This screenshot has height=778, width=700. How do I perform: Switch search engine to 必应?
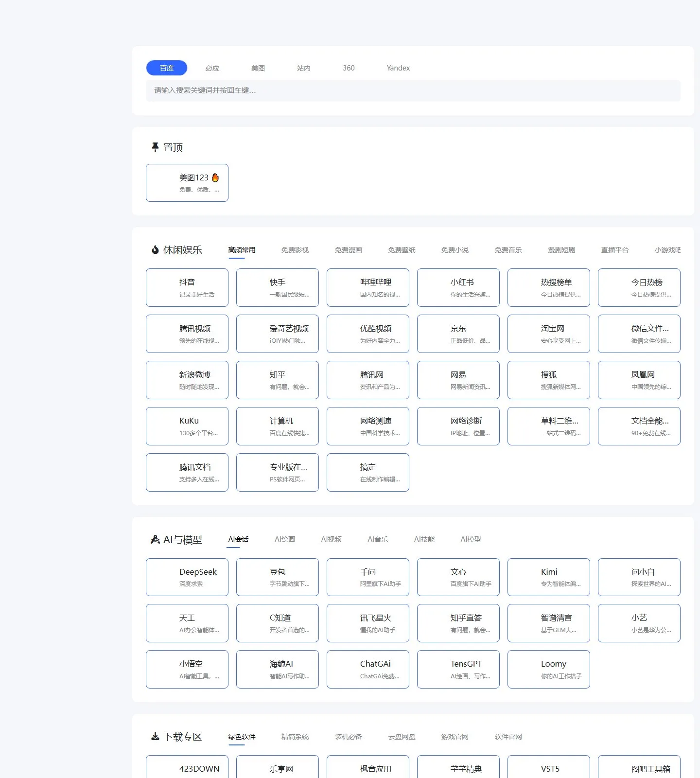[x=212, y=68]
